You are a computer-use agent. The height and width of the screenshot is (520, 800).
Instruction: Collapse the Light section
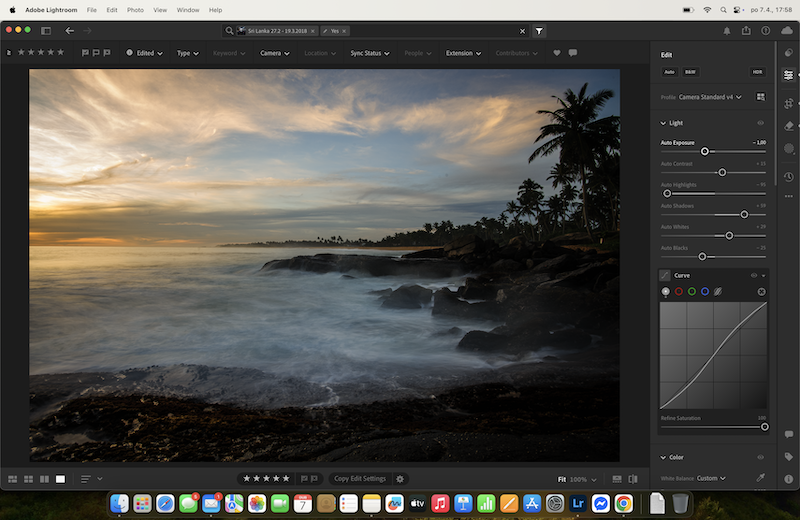point(663,123)
